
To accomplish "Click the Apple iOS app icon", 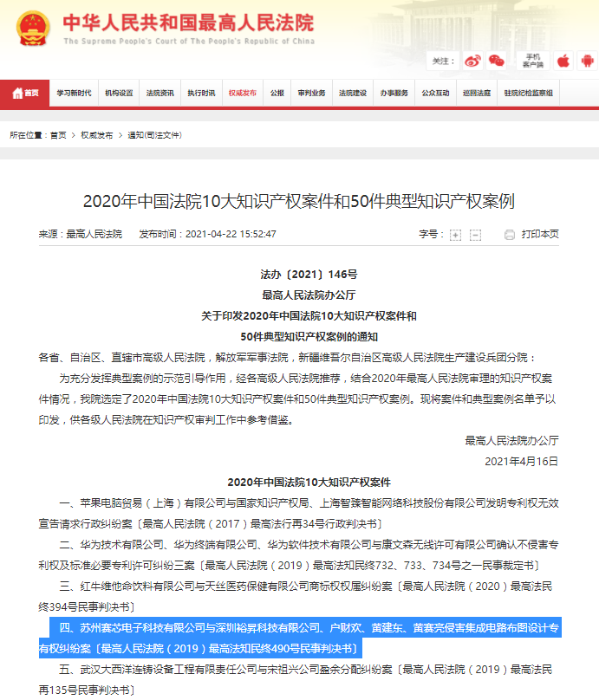I will click(x=563, y=61).
